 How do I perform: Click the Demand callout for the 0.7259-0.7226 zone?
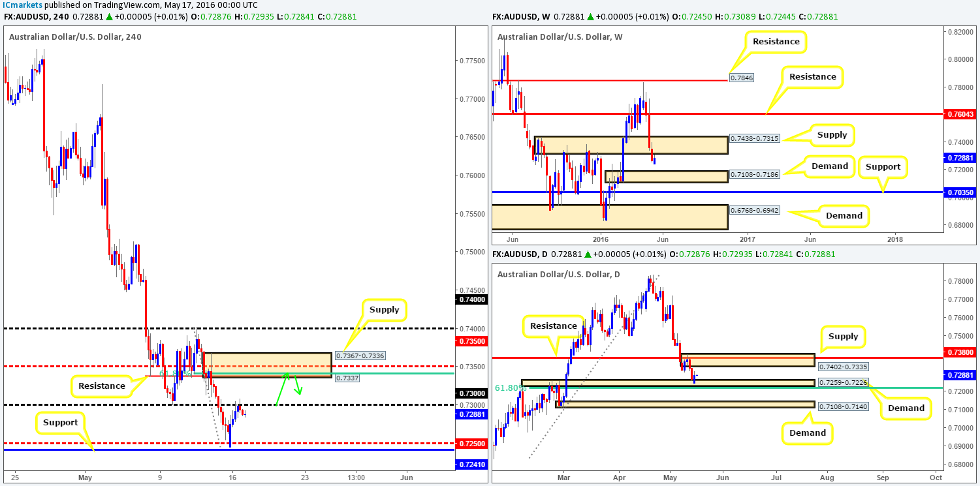908,408
